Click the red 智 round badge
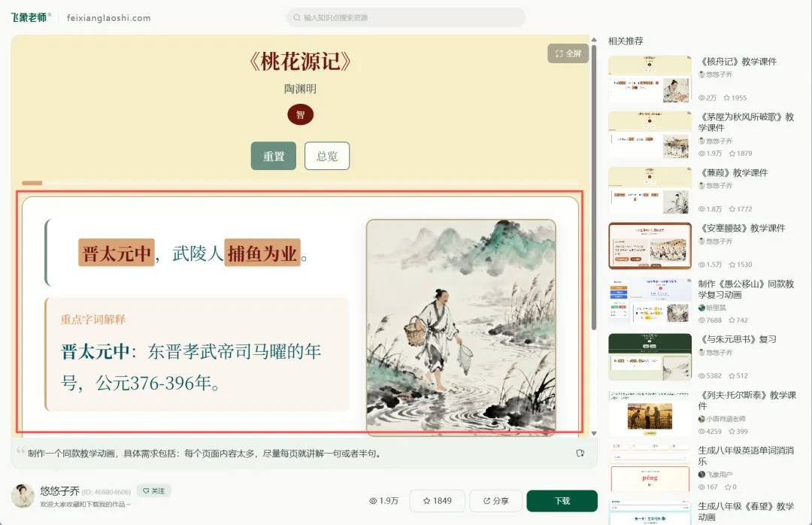Screen dimensions: 812x525 (x=300, y=114)
